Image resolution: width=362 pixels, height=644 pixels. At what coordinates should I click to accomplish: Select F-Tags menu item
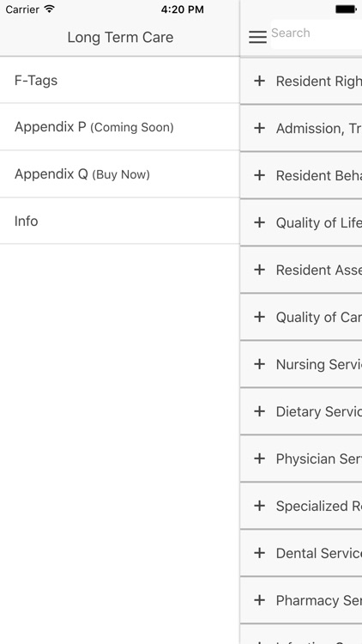[x=120, y=80]
